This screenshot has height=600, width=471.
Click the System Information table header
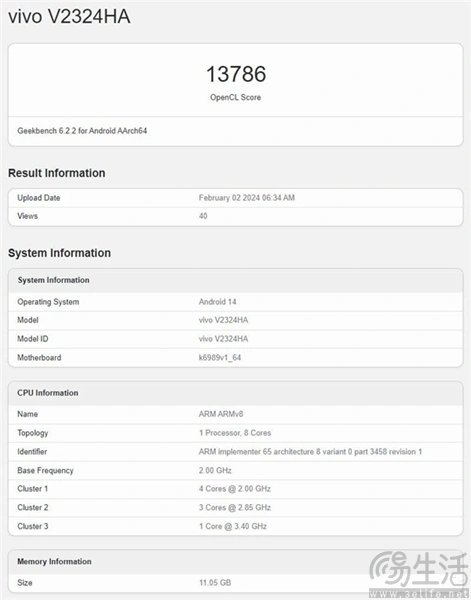coord(53,280)
